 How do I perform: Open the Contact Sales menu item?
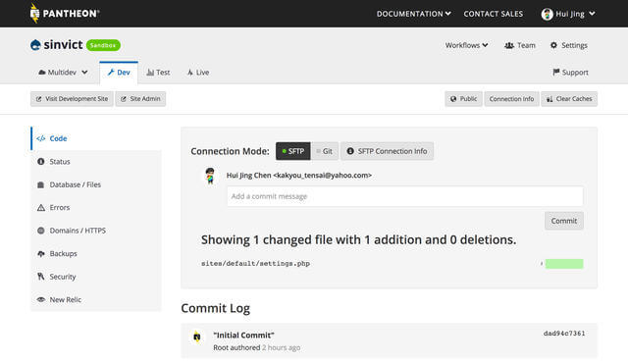click(494, 14)
